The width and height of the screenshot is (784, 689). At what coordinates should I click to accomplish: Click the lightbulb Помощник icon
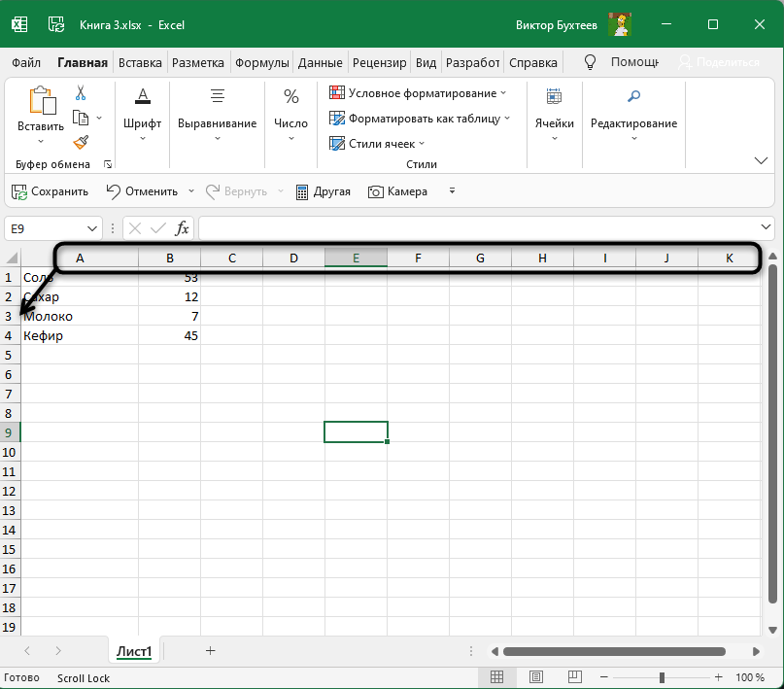coord(590,62)
